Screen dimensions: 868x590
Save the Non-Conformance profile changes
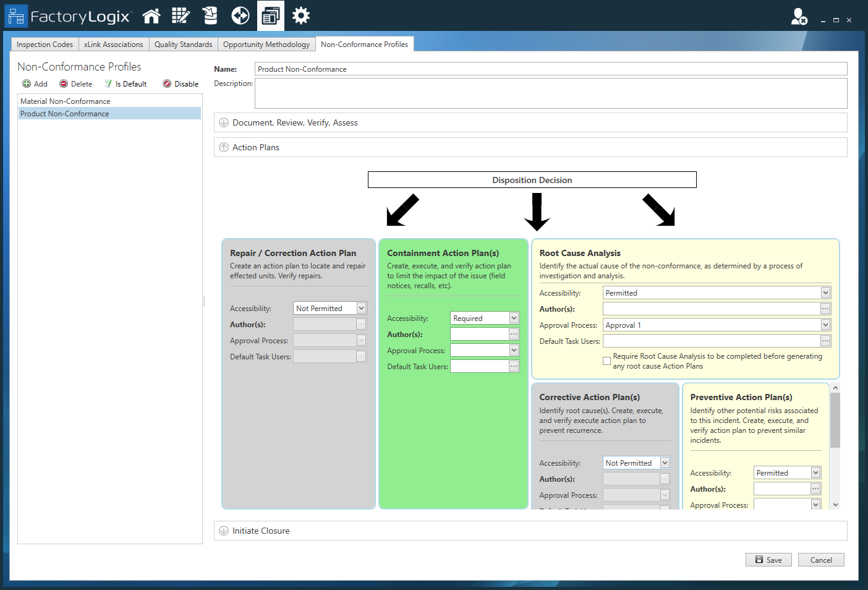click(768, 559)
